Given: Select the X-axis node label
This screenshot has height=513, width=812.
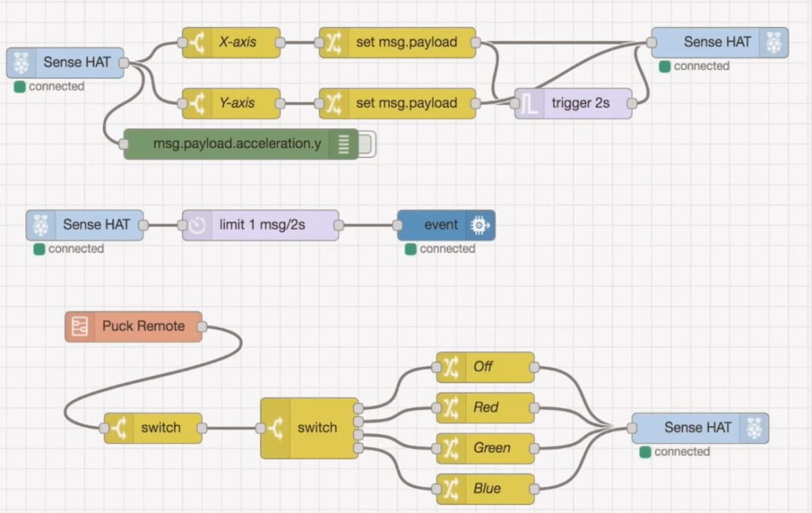Looking at the screenshot, I should point(237,42).
